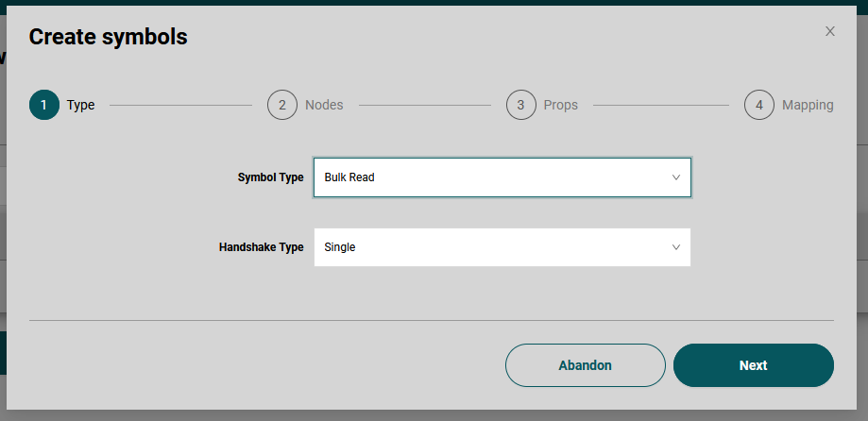Click the Create symbols dialog title
Viewport: 868px width, 421px height.
(x=108, y=37)
